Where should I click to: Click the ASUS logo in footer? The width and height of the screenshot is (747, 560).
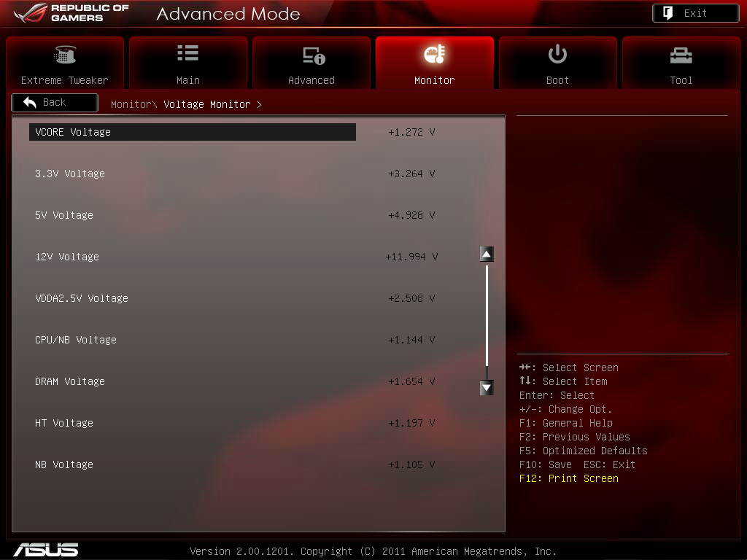click(46, 550)
